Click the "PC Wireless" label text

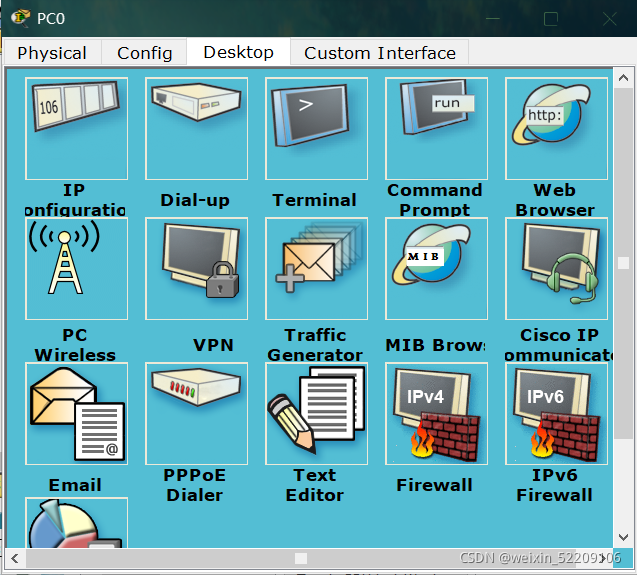(x=75, y=345)
